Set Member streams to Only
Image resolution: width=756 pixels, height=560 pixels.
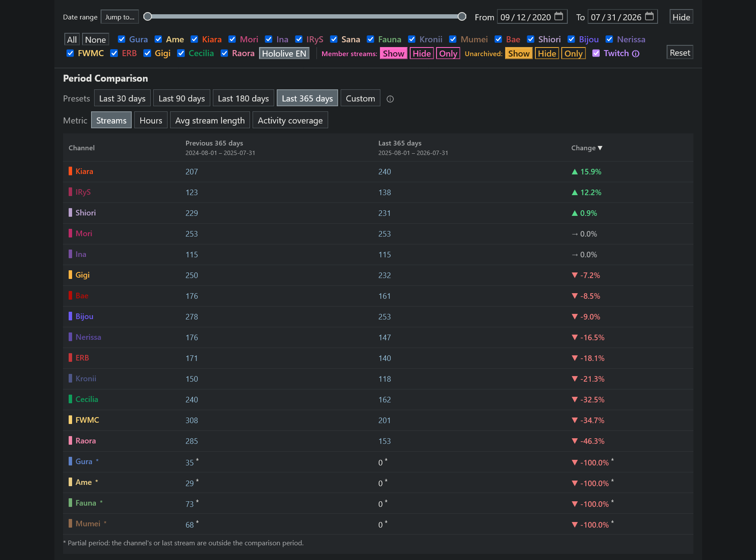(448, 54)
